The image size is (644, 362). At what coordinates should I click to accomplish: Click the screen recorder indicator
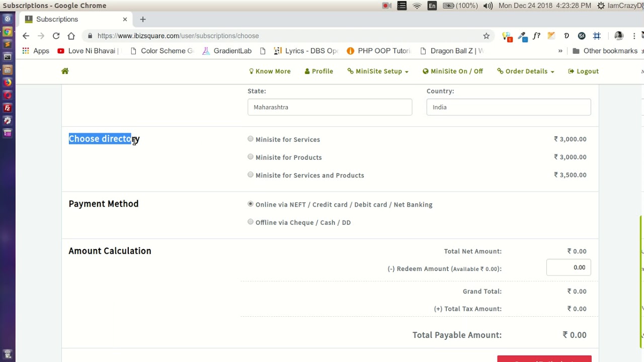pos(386,6)
